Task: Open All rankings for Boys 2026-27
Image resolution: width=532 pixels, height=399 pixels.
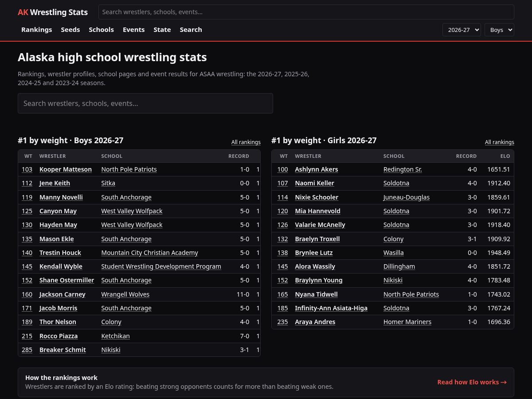Action: [x=246, y=142]
